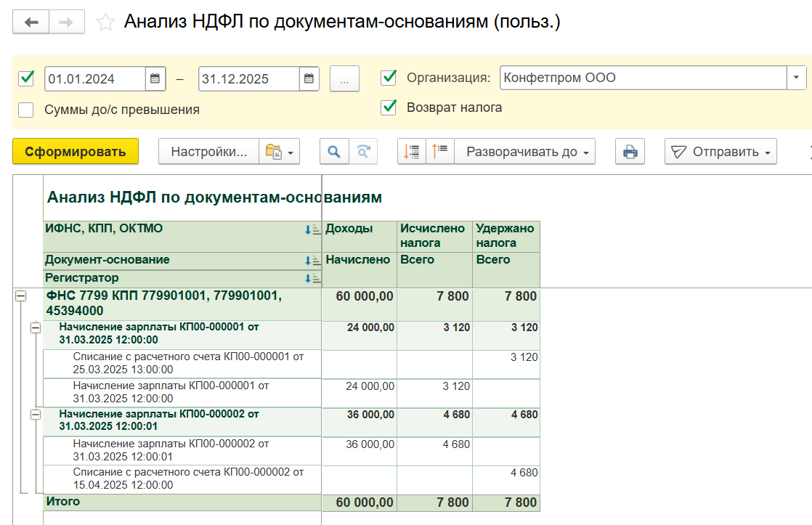Screen dimensions: 812x525
Task: Go back with the left arrow button
Action: click(31, 23)
